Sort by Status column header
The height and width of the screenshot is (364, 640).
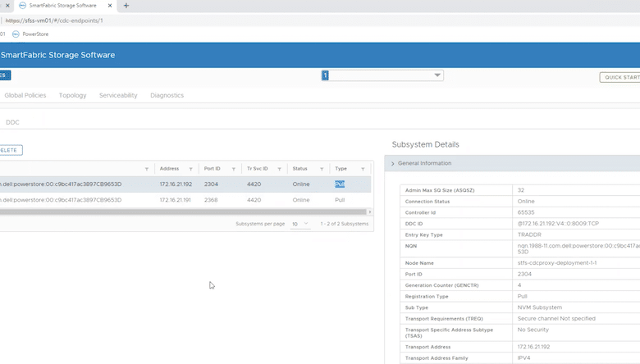(x=300, y=169)
